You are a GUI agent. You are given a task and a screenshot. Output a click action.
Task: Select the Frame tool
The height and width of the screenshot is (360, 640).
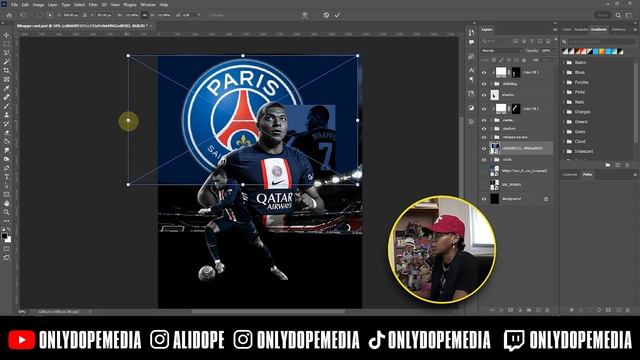pos(7,80)
